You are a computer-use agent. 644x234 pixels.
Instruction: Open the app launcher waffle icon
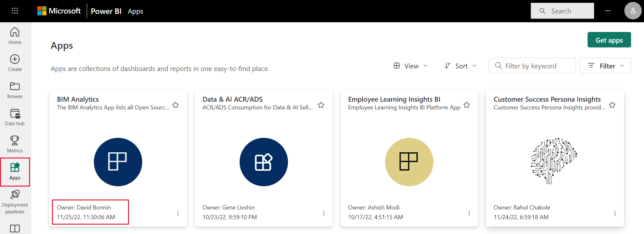(x=15, y=11)
